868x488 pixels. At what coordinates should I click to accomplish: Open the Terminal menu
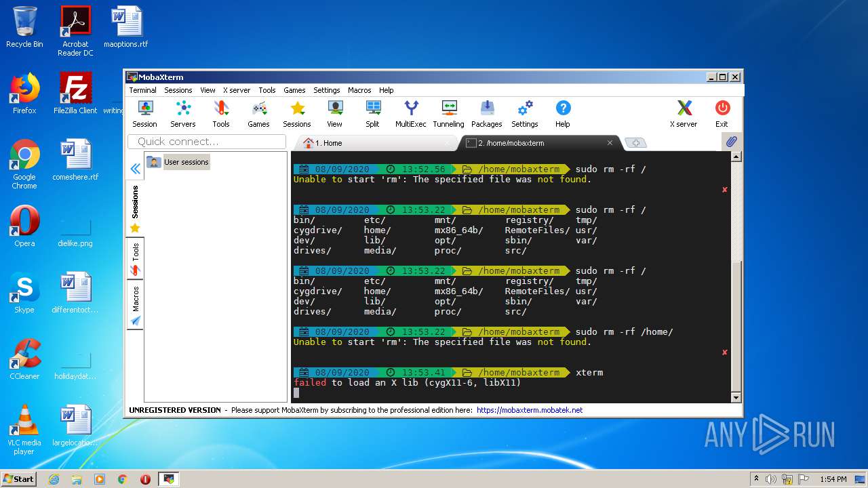[x=142, y=90]
